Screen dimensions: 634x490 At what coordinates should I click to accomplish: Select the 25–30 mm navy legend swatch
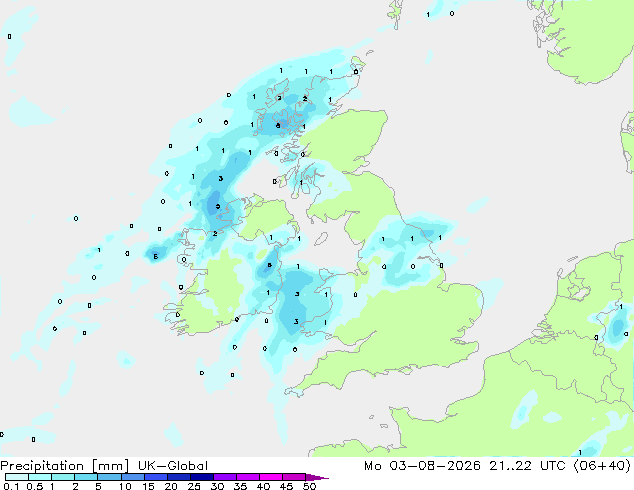202,477
